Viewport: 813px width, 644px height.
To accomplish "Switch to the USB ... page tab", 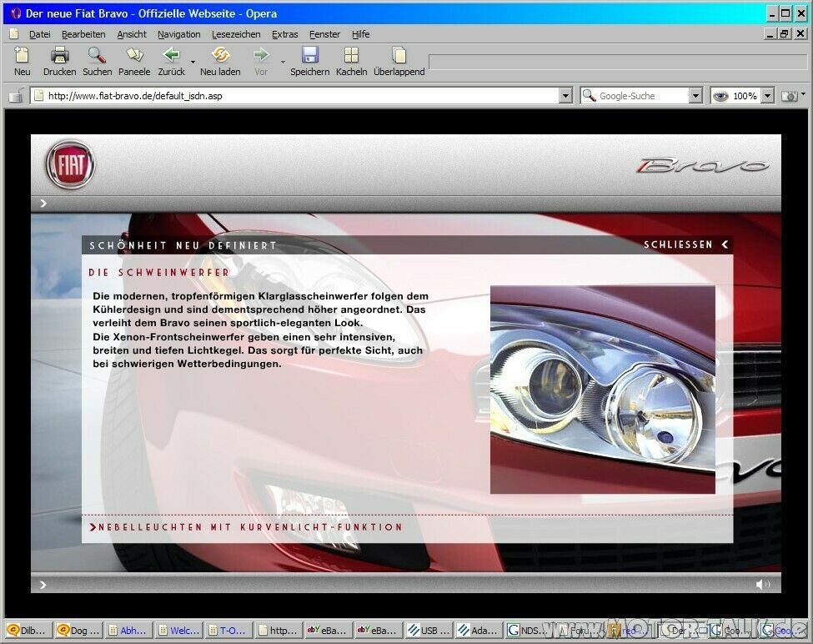I will 428,631.
